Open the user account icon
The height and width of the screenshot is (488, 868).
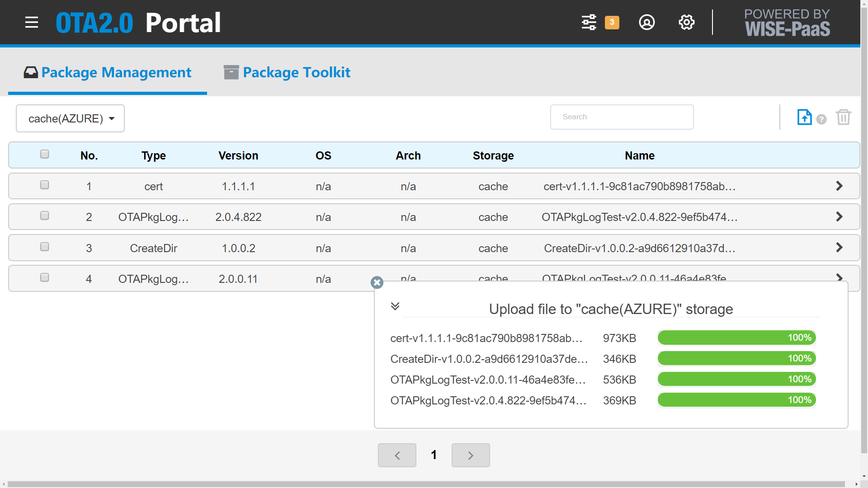(646, 22)
